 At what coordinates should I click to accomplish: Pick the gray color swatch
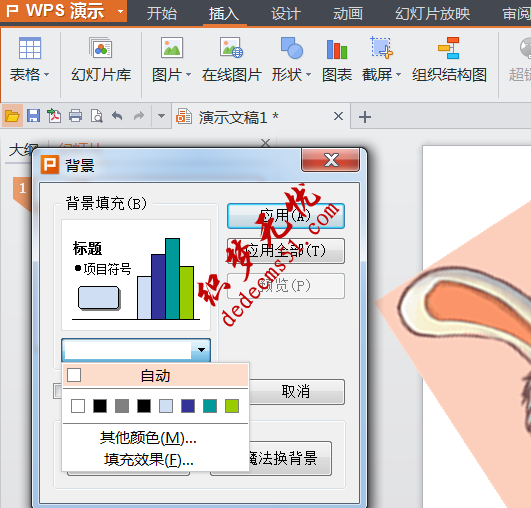click(x=122, y=406)
